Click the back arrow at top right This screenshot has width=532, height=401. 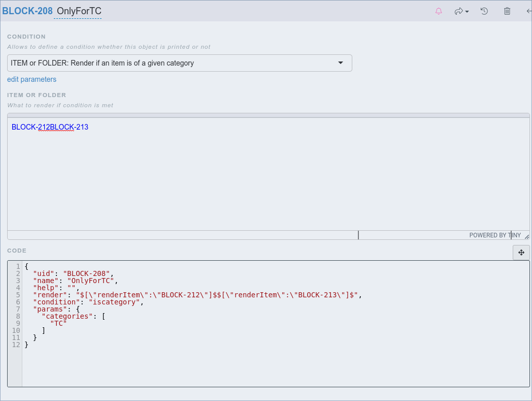tap(528, 11)
